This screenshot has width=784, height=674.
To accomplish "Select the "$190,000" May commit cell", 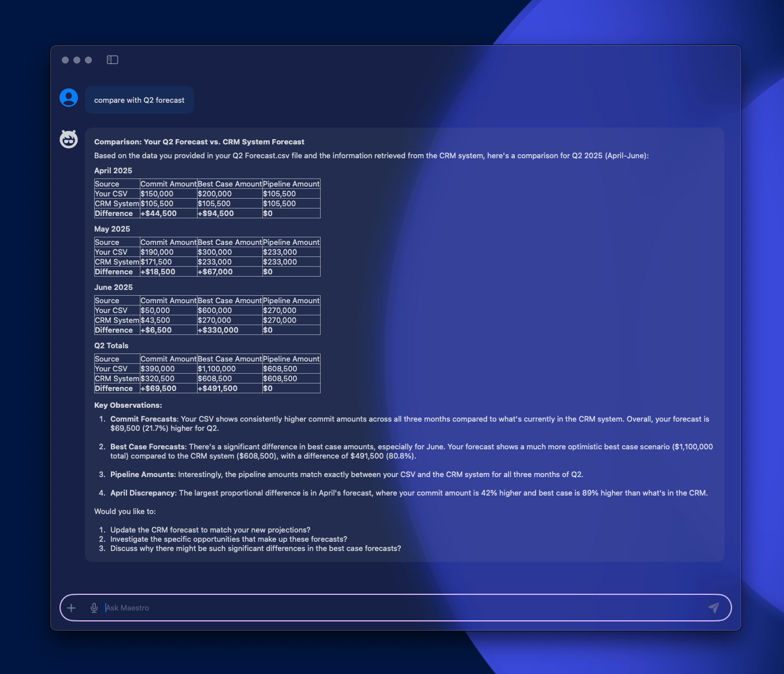I will click(x=168, y=252).
